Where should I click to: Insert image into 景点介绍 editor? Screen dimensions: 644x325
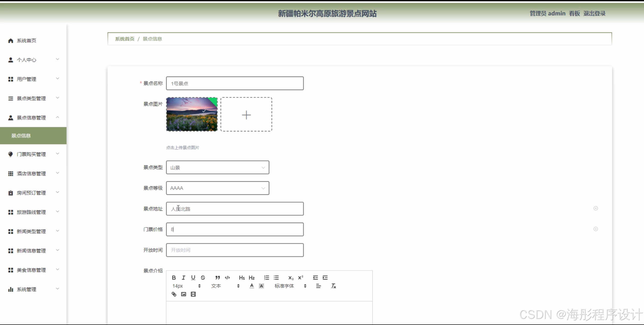pos(184,294)
